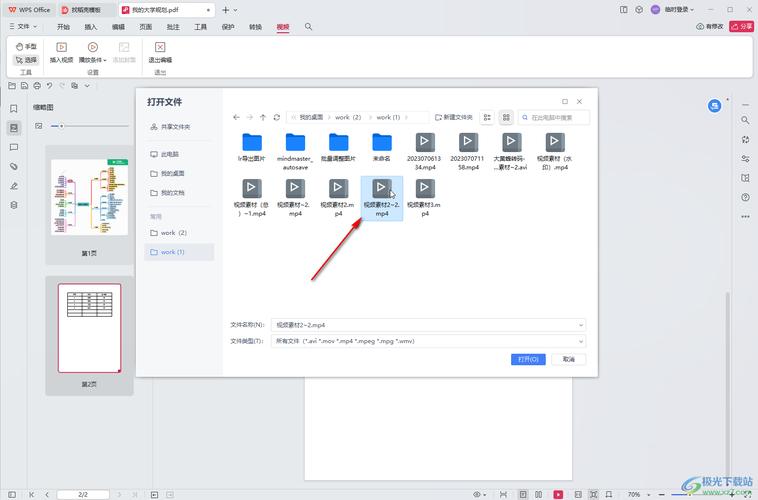
Task: Click the New Folder (新建文件夹) button
Action: (453, 117)
